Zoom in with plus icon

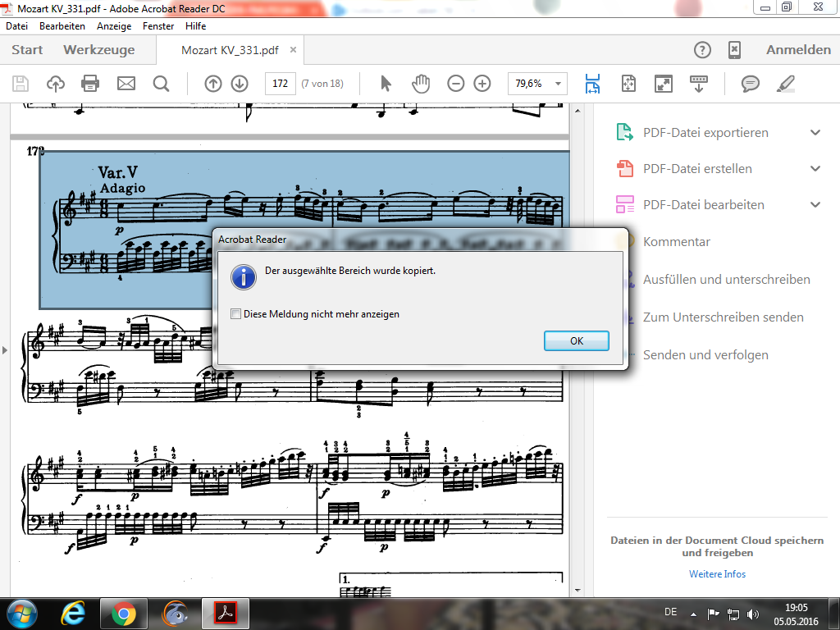pyautogui.click(x=482, y=84)
